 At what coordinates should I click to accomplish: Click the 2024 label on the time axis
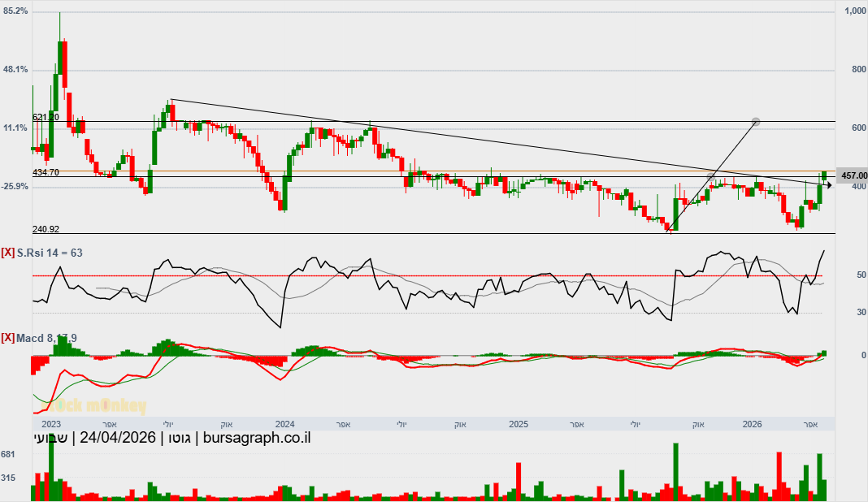(x=284, y=425)
